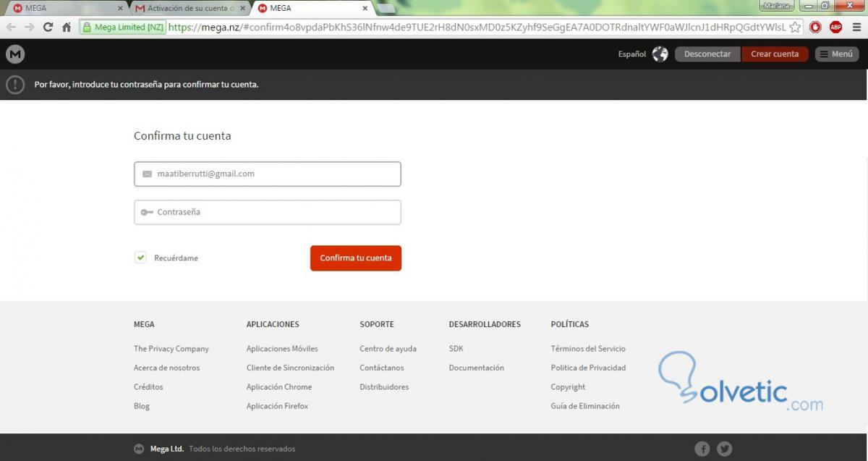Open the Contáctanos link
The width and height of the screenshot is (868, 461).
(x=382, y=368)
